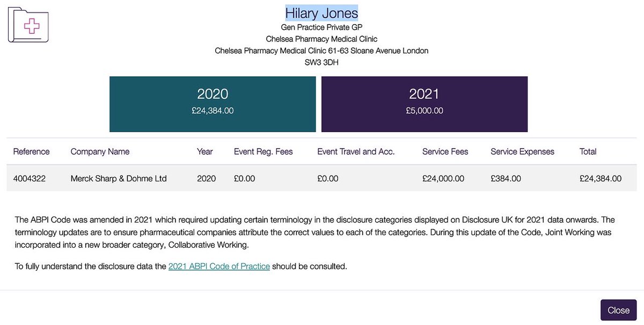
Task: Click the Event Travel and Acc. header
Action: [x=356, y=151]
